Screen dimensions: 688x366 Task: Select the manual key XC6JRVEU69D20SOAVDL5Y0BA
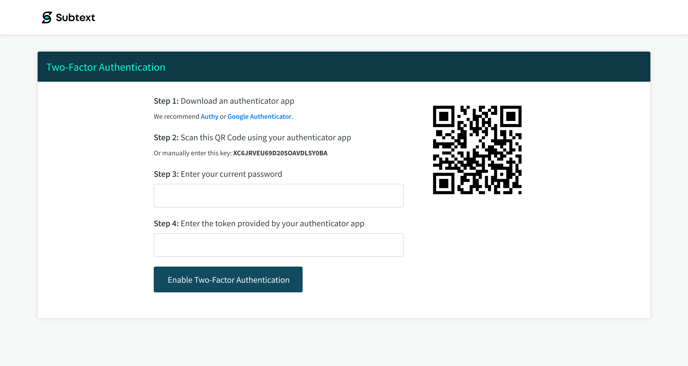(280, 153)
